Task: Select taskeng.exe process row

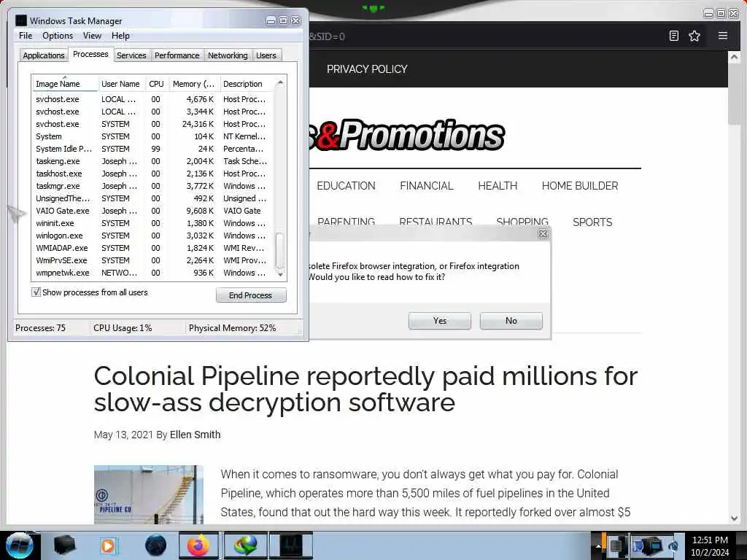Action: tap(152, 161)
